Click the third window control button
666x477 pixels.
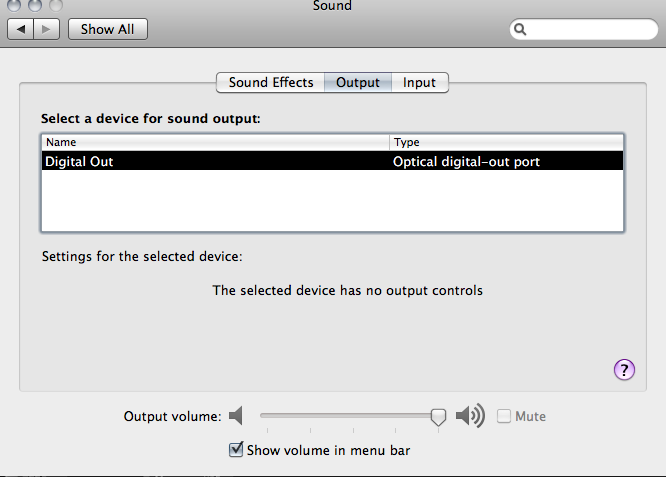point(56,5)
